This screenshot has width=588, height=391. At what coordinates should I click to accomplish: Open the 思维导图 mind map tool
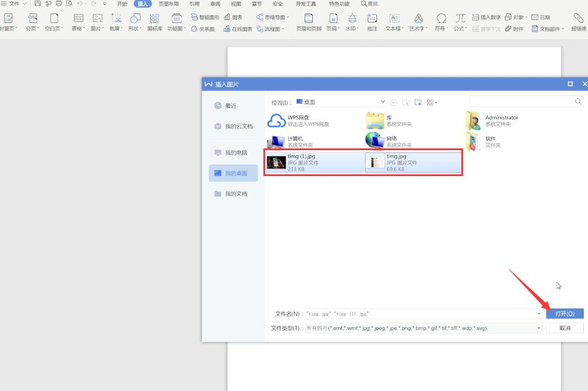click(273, 17)
